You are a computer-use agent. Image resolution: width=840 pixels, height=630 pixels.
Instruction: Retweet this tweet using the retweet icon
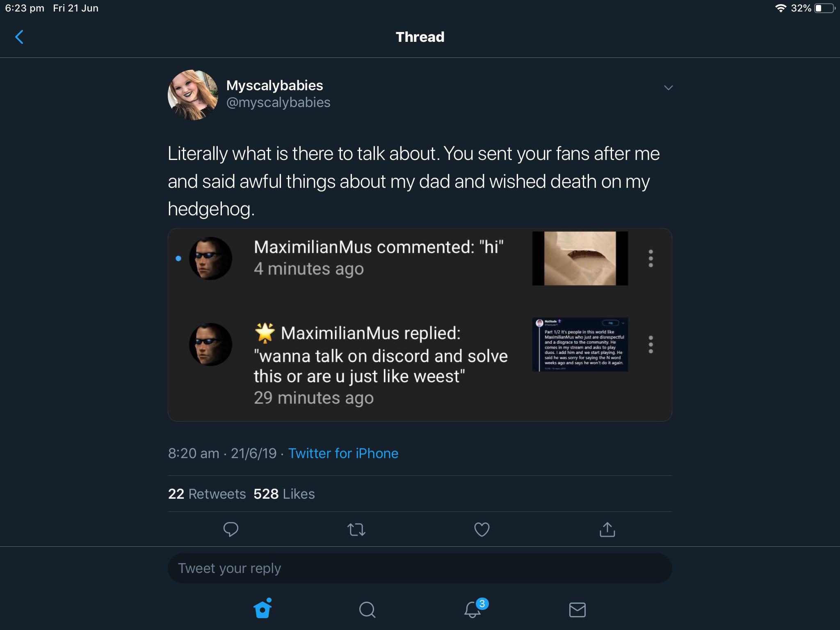point(356,530)
